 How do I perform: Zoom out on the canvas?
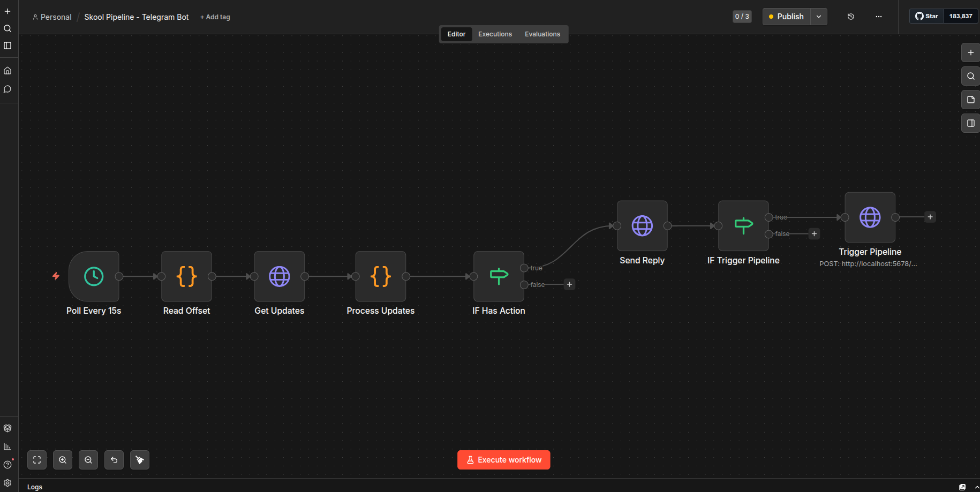(x=88, y=459)
